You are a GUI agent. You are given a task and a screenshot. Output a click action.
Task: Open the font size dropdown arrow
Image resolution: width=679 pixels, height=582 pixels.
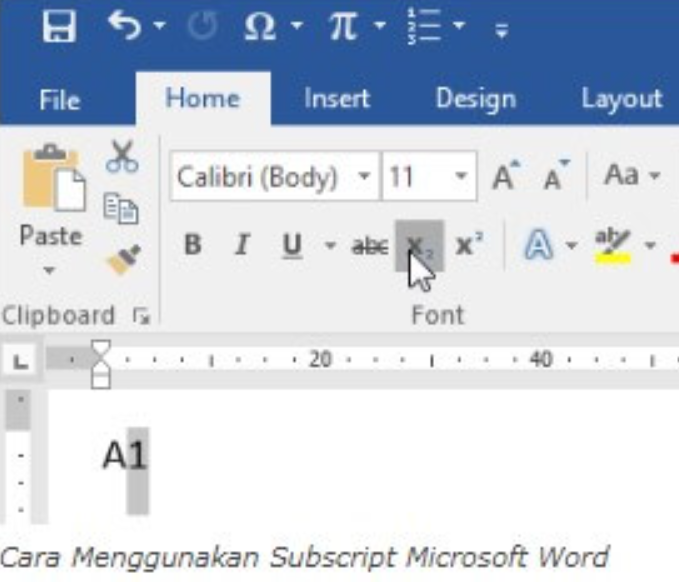pyautogui.click(x=462, y=176)
